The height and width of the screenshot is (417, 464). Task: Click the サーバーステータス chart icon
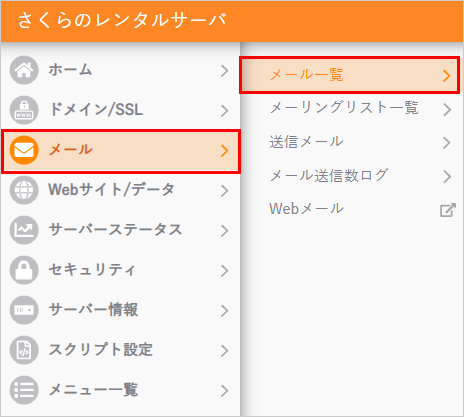(24, 230)
